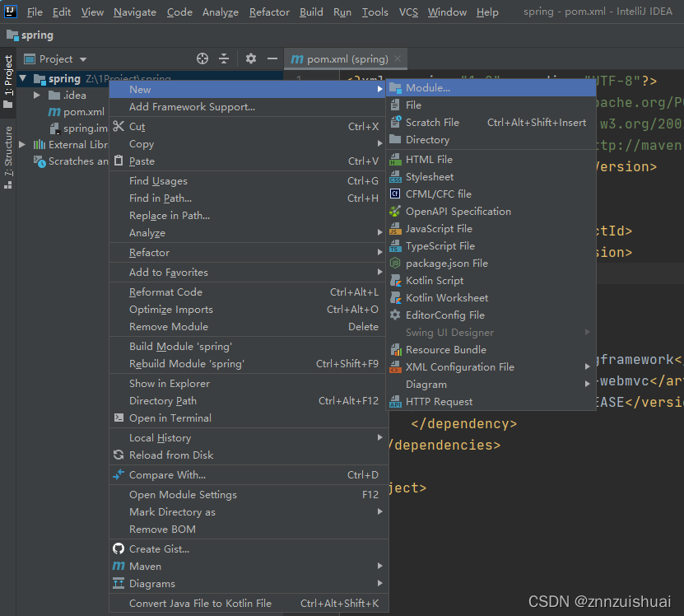
Task: Open the File menu
Action: pos(35,12)
